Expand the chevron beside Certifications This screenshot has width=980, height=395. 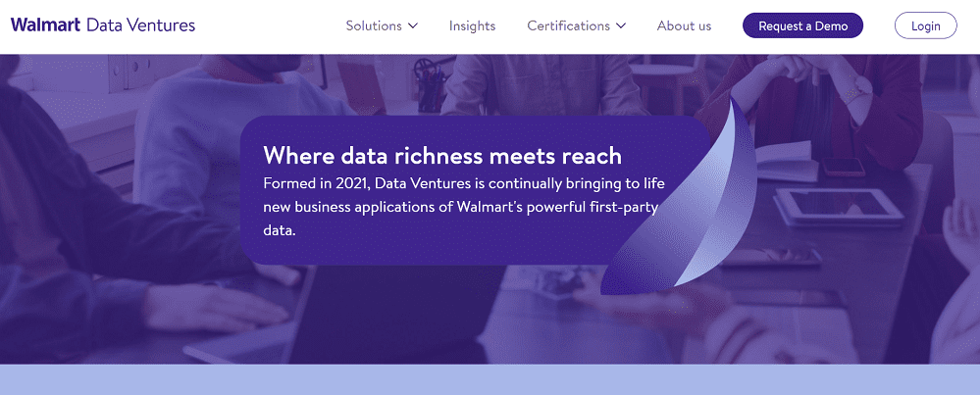pos(620,25)
